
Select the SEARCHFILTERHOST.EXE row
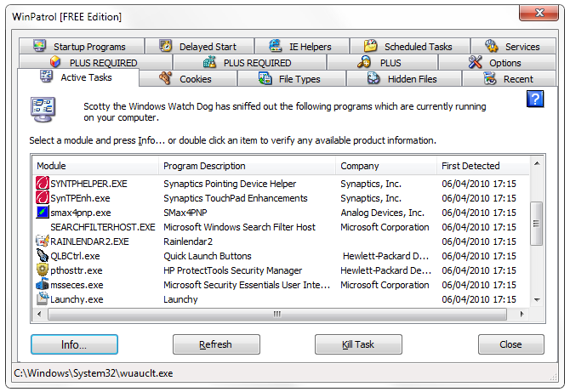(281, 227)
